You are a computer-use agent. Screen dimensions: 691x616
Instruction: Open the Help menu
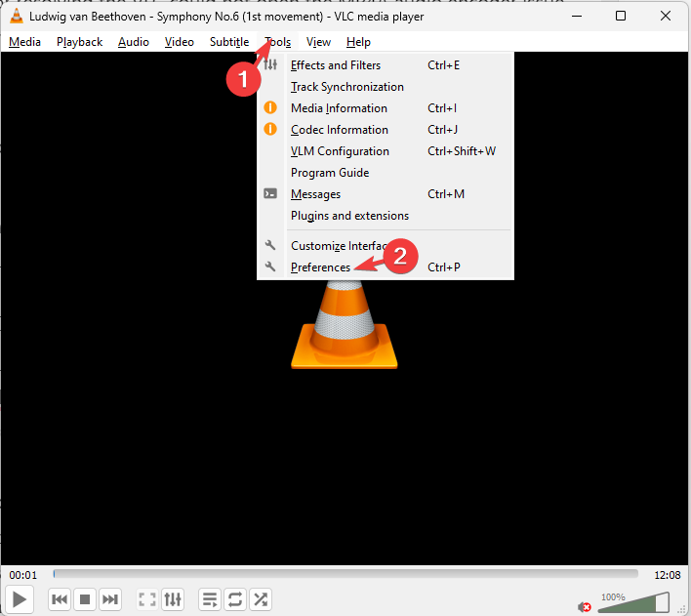tap(358, 42)
